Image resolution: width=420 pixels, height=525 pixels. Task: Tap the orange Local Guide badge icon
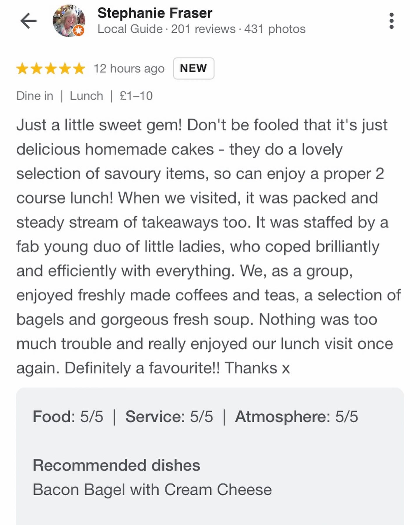pos(78,31)
